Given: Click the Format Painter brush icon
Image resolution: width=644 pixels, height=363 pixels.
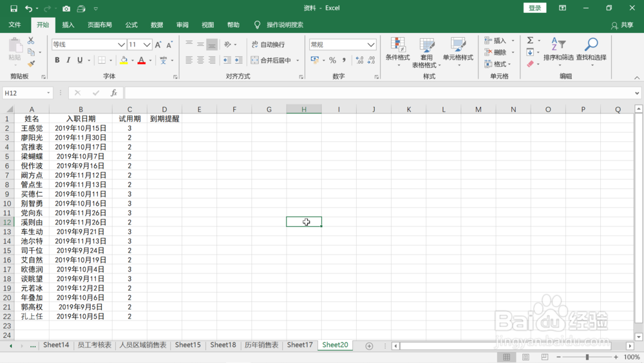Looking at the screenshot, I should tap(31, 64).
